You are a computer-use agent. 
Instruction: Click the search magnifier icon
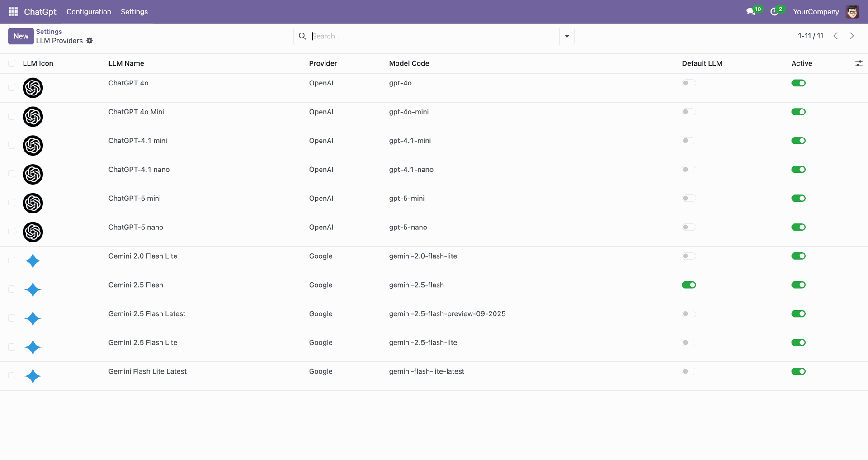tap(302, 36)
